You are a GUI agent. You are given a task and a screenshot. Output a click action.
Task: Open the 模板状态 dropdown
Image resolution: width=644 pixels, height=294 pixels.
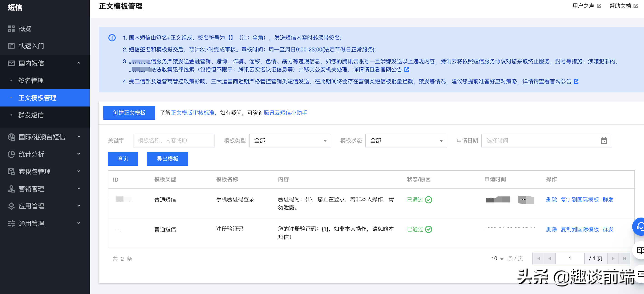(x=406, y=141)
